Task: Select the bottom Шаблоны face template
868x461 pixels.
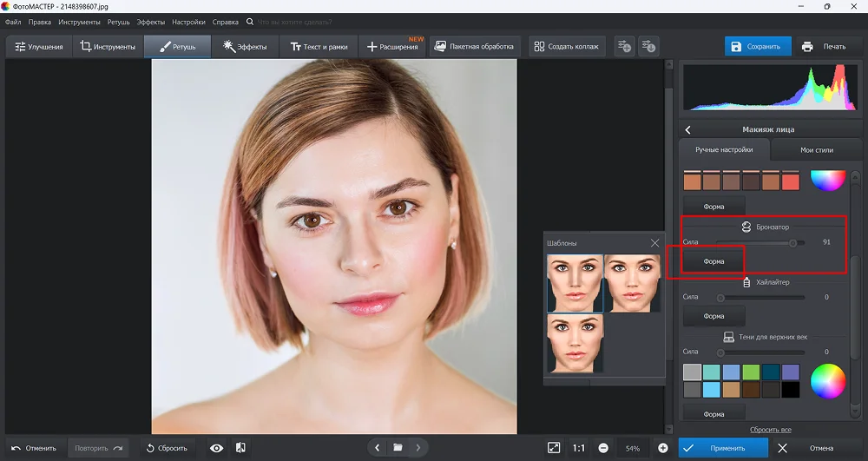Action: coord(575,344)
